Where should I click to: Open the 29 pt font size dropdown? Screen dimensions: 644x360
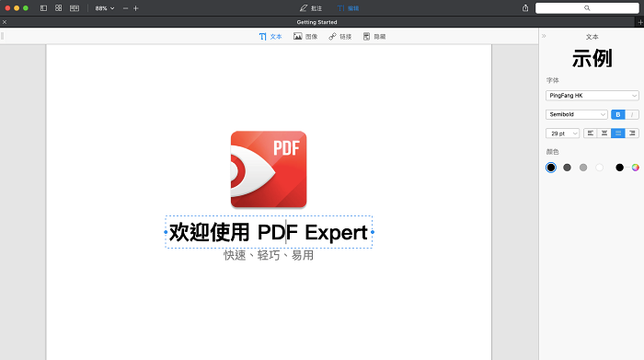(x=562, y=134)
